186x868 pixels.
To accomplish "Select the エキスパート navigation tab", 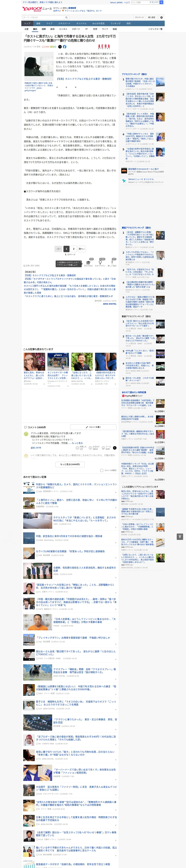I will (x=64, y=24).
